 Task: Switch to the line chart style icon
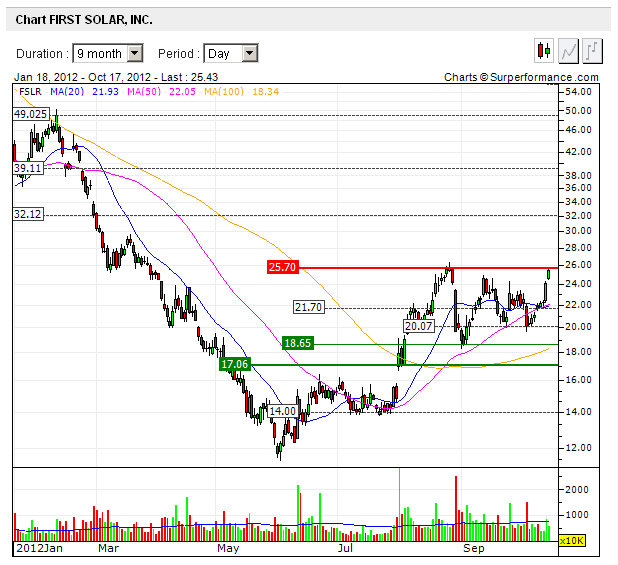568,50
